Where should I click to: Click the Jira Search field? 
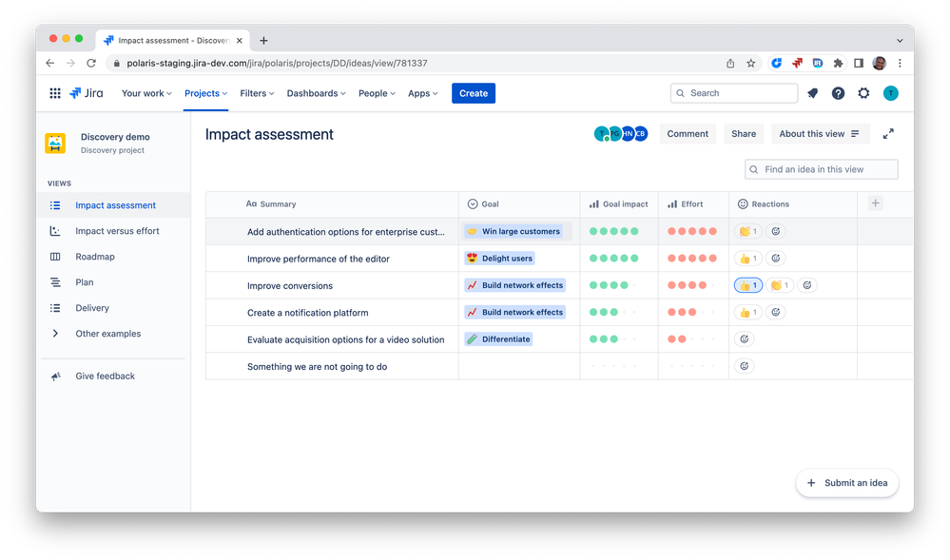pyautogui.click(x=734, y=93)
